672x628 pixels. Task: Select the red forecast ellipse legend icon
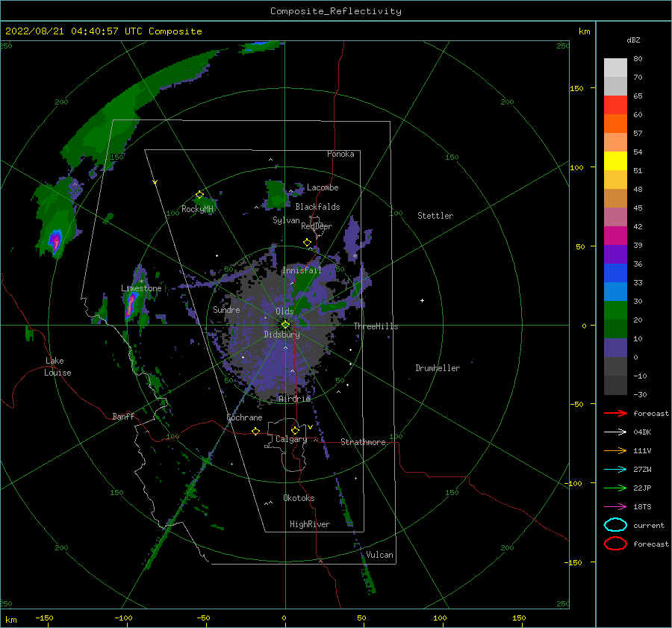(615, 544)
